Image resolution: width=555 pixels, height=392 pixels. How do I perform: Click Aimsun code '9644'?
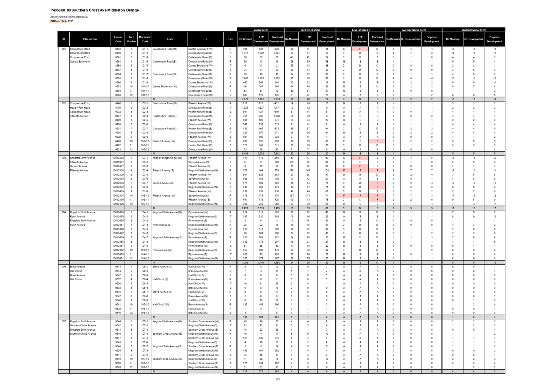click(x=118, y=321)
